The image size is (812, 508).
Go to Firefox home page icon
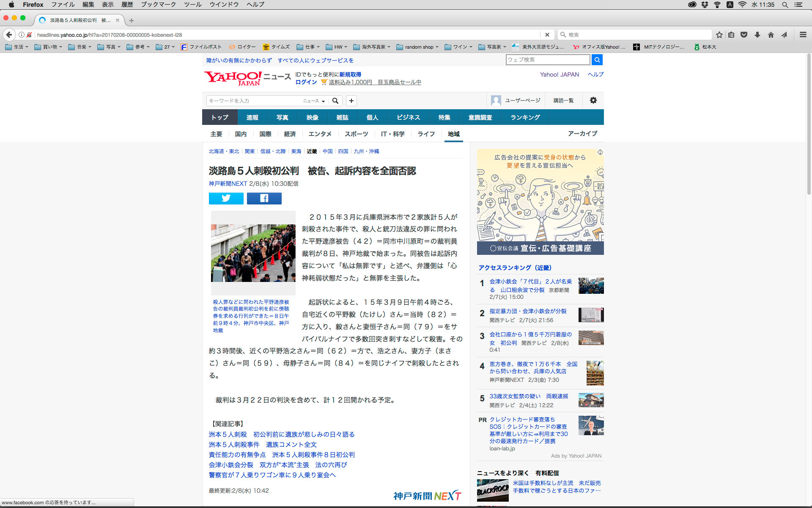tap(771, 35)
